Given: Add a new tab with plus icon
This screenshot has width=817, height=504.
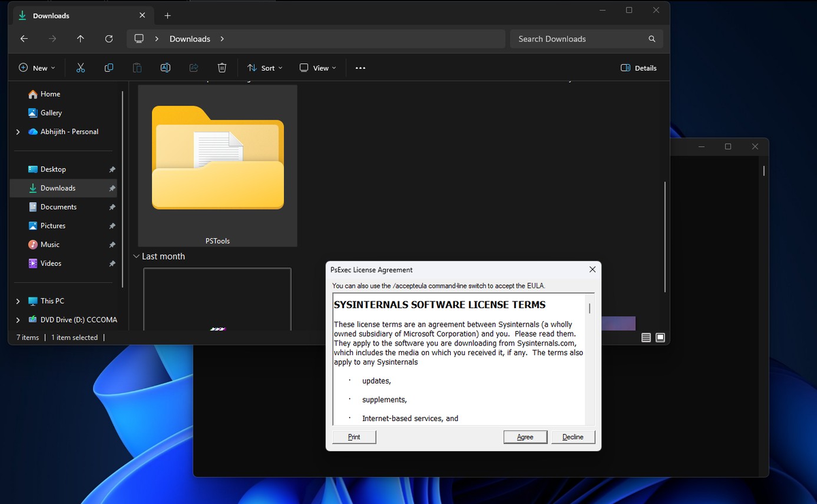Looking at the screenshot, I should click(x=167, y=16).
